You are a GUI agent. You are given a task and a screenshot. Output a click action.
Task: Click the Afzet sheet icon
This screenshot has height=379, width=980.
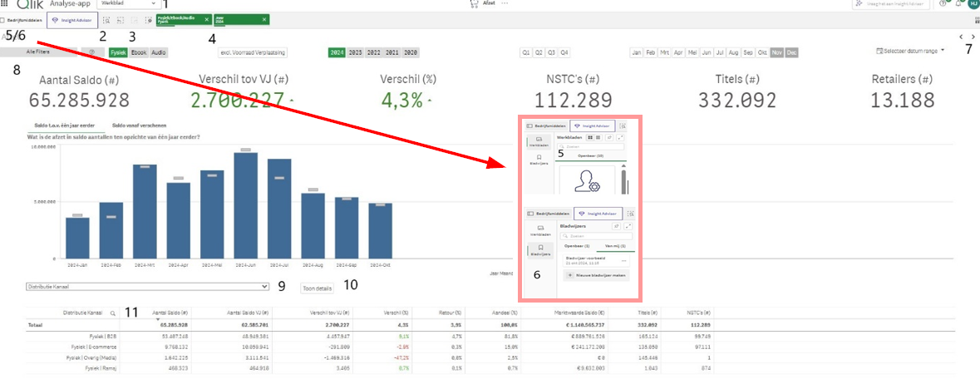[475, 3]
